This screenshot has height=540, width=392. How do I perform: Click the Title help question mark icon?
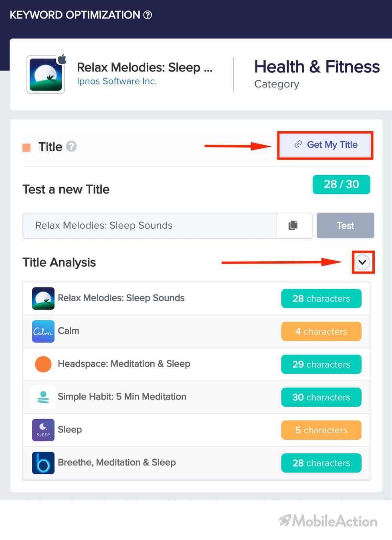tap(71, 146)
